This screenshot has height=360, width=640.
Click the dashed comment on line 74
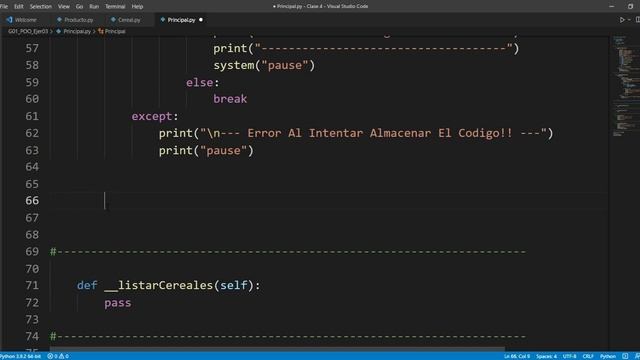click(x=288, y=337)
